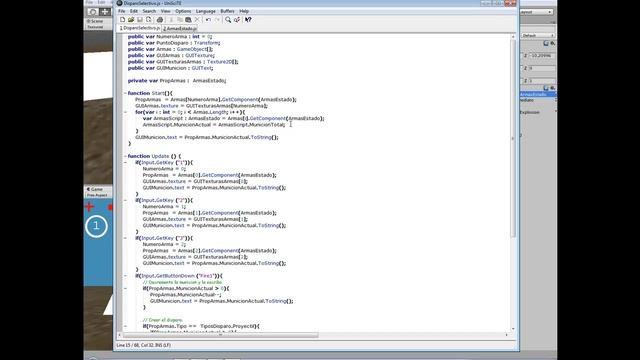The width and height of the screenshot is (640, 360).
Task: Open the File menu
Action: click(x=122, y=11)
